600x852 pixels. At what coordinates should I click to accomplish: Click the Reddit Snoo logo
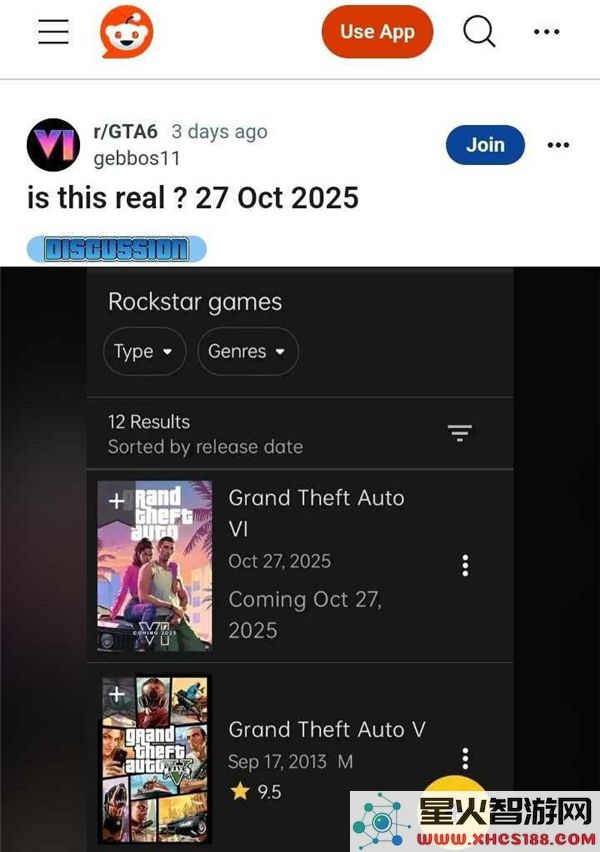(127, 32)
